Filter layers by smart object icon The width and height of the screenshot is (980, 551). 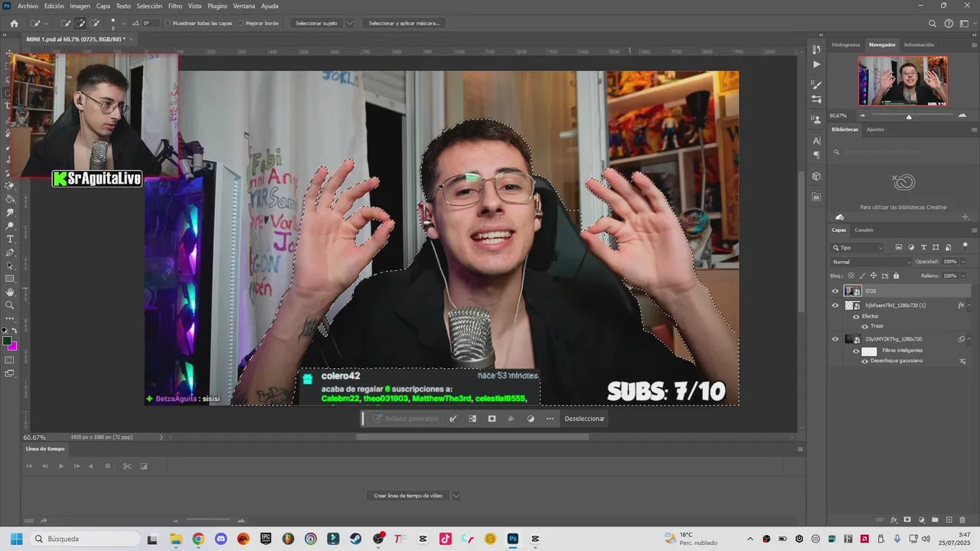pyautogui.click(x=948, y=247)
